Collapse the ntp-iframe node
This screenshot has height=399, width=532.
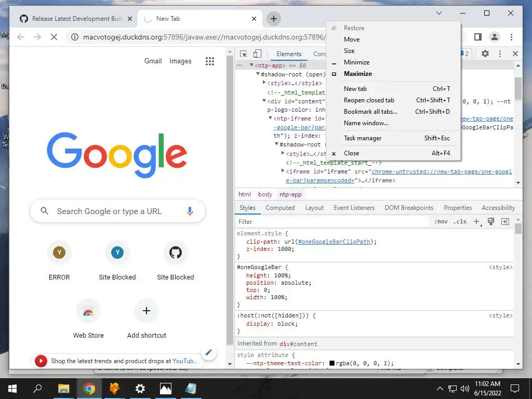270,118
